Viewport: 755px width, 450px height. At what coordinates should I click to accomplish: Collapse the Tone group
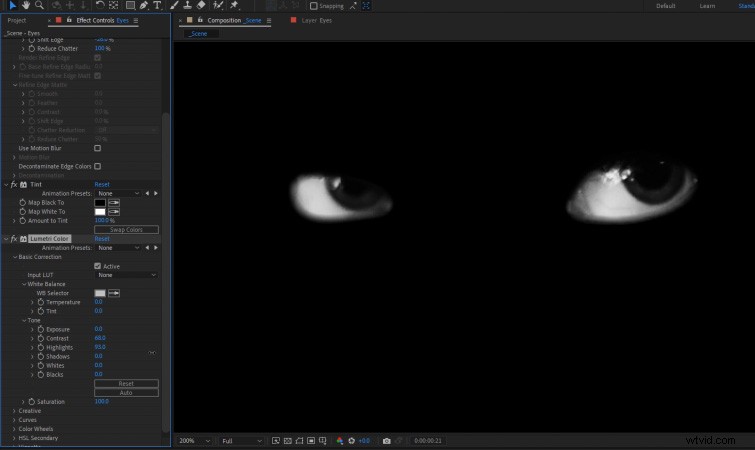coord(24,321)
